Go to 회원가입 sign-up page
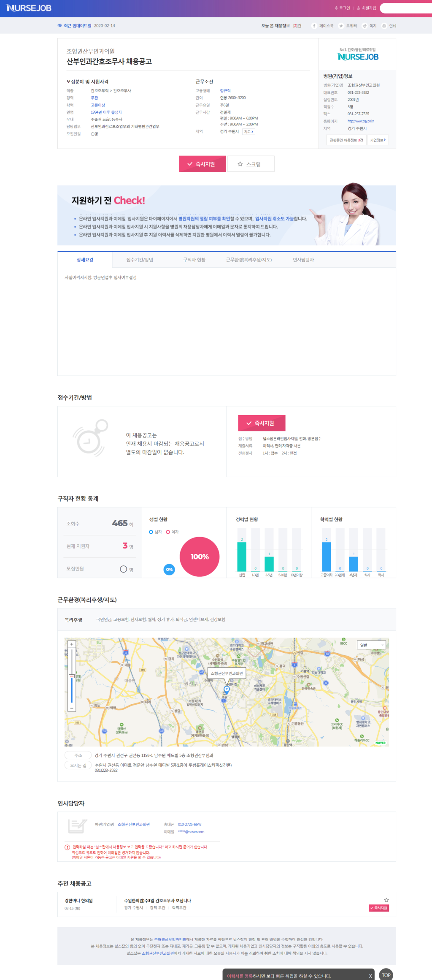The height and width of the screenshot is (980, 432). click(367, 8)
